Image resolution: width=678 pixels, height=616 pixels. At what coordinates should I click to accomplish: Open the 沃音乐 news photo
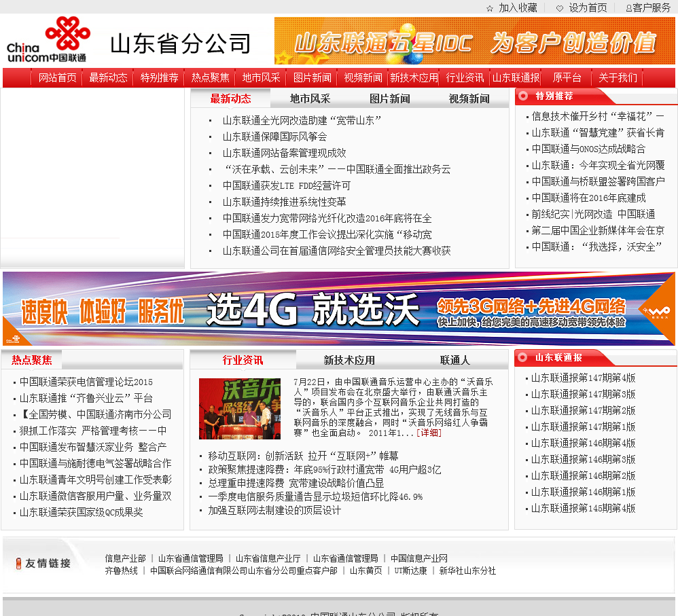point(240,408)
